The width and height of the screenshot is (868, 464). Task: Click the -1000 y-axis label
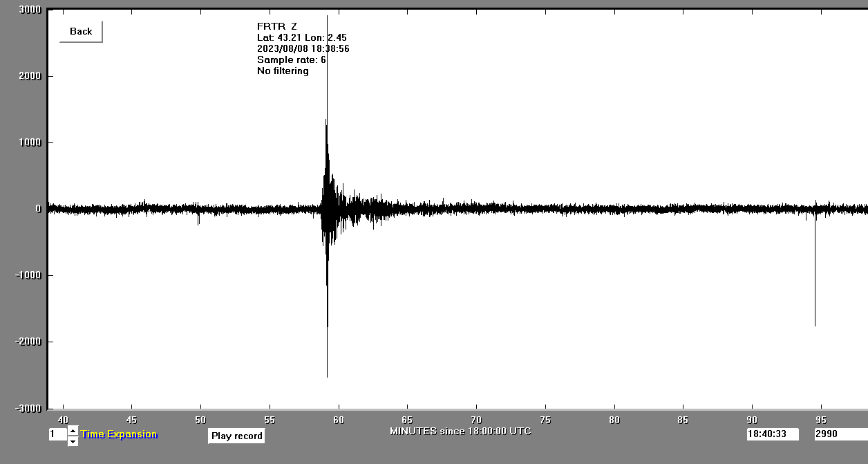coord(28,275)
